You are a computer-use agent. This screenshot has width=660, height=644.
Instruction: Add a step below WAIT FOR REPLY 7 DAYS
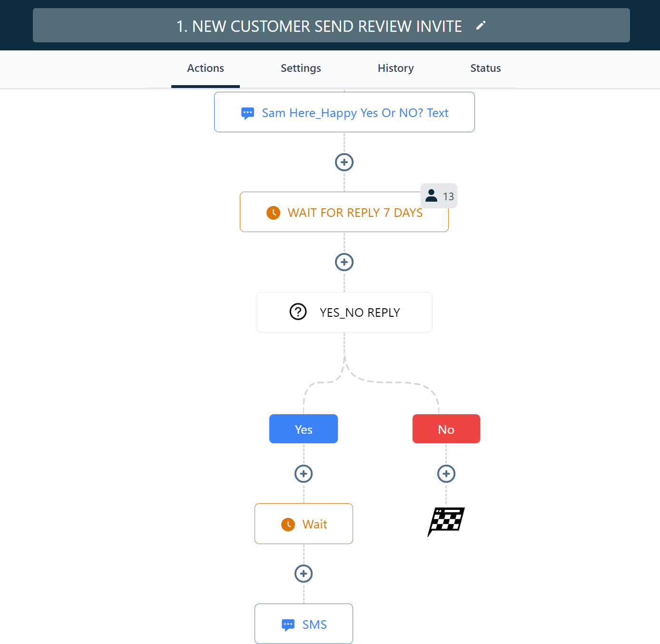[344, 262]
